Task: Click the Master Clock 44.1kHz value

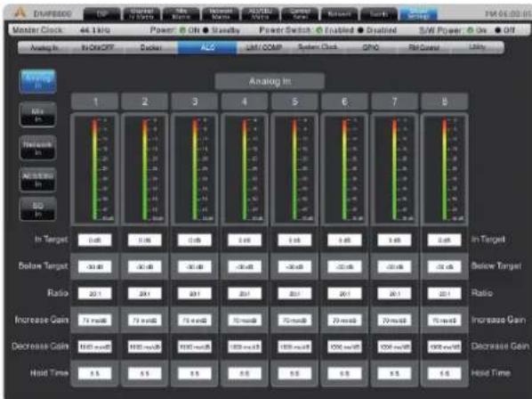Action: [95, 30]
